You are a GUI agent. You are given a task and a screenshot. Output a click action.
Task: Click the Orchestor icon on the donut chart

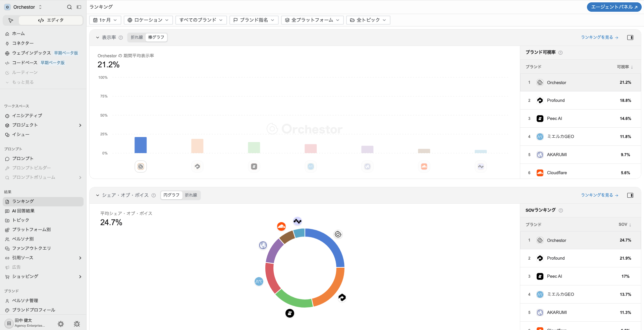pyautogui.click(x=338, y=234)
